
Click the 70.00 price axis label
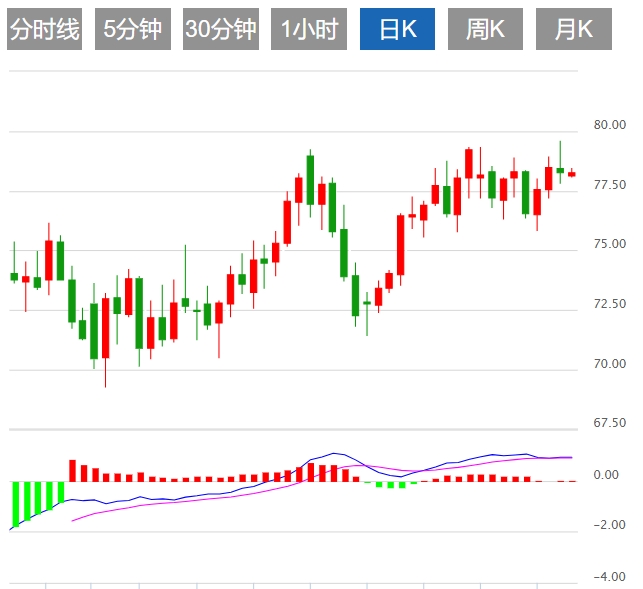click(x=610, y=363)
